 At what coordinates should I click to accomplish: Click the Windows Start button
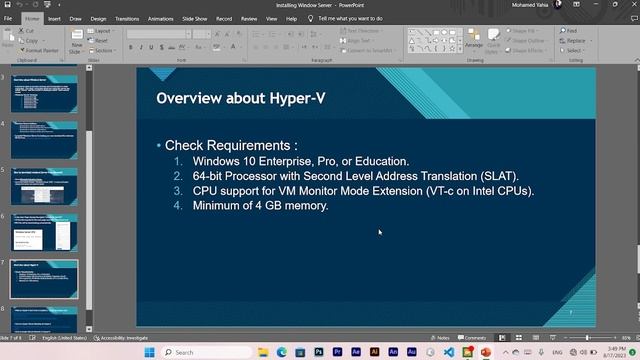[x=149, y=352]
